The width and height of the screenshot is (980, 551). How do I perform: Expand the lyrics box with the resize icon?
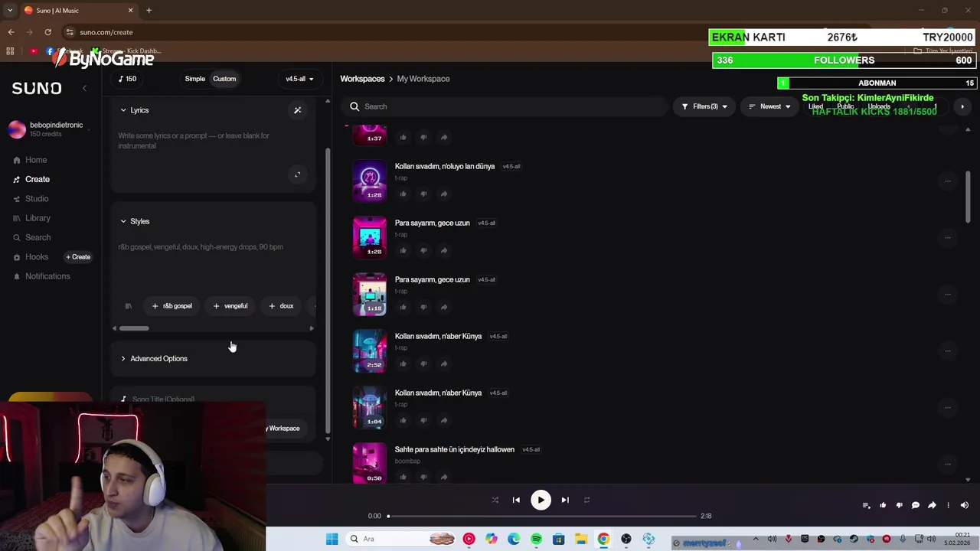[x=298, y=174]
